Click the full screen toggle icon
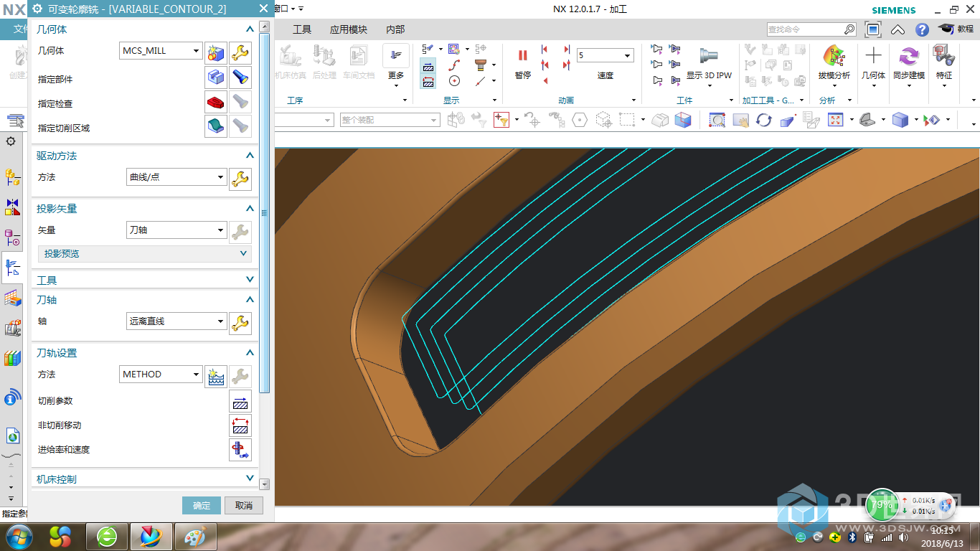 [873, 29]
